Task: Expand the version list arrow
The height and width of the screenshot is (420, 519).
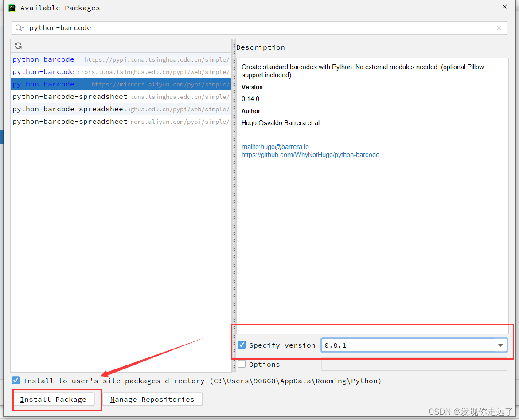Action: (501, 345)
